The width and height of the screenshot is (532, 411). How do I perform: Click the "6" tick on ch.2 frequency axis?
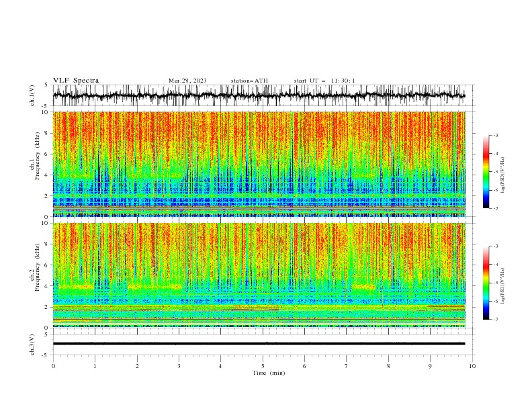click(47, 265)
